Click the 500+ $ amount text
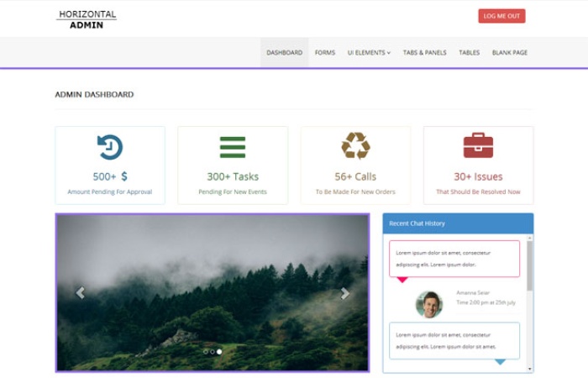Screen dimensions: 588x378 [x=110, y=176]
